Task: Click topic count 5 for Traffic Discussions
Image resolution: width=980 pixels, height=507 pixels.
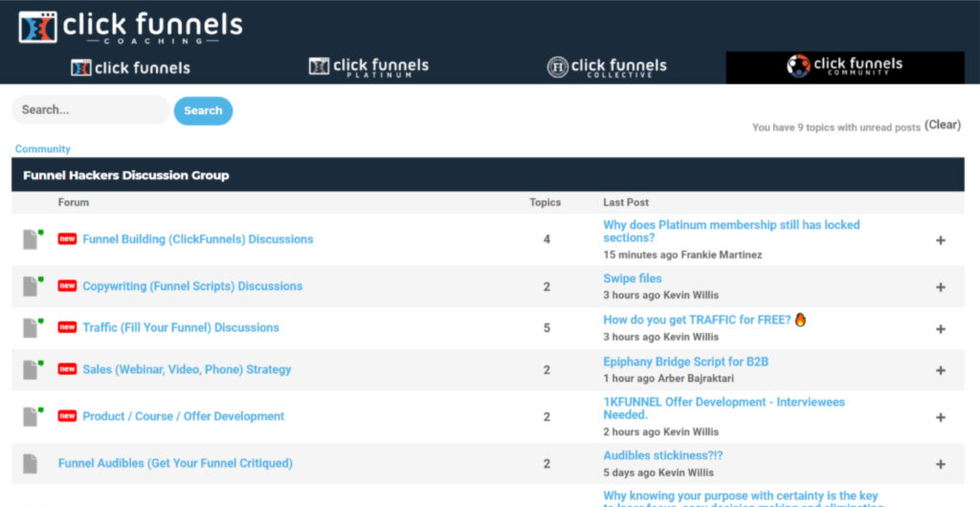Action: pos(546,328)
